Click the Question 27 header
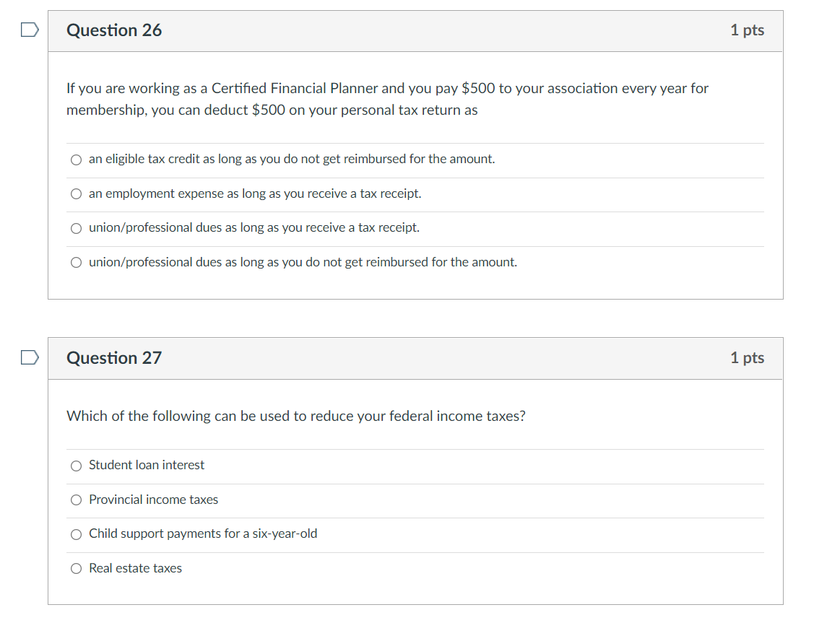840x623 pixels. [x=113, y=358]
